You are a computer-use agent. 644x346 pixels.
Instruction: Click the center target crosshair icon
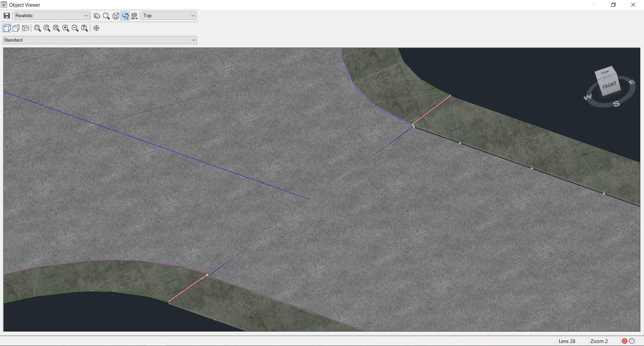coord(97,28)
